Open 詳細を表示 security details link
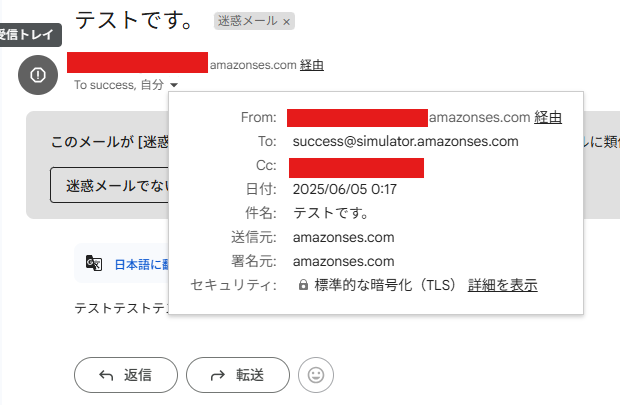 (503, 285)
